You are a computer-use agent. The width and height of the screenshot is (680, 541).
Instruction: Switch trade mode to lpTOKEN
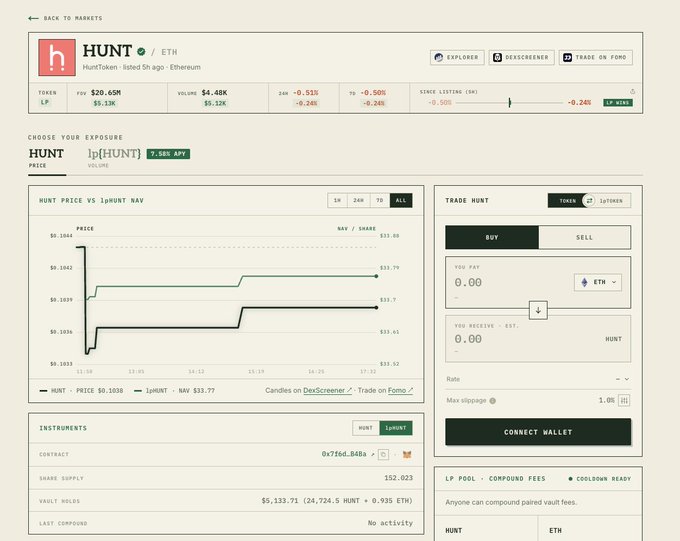pos(611,201)
